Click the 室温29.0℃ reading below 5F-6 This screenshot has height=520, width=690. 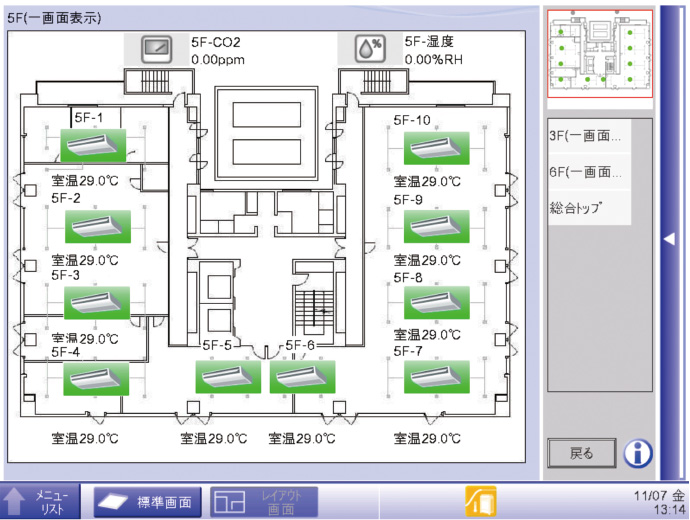tap(302, 438)
